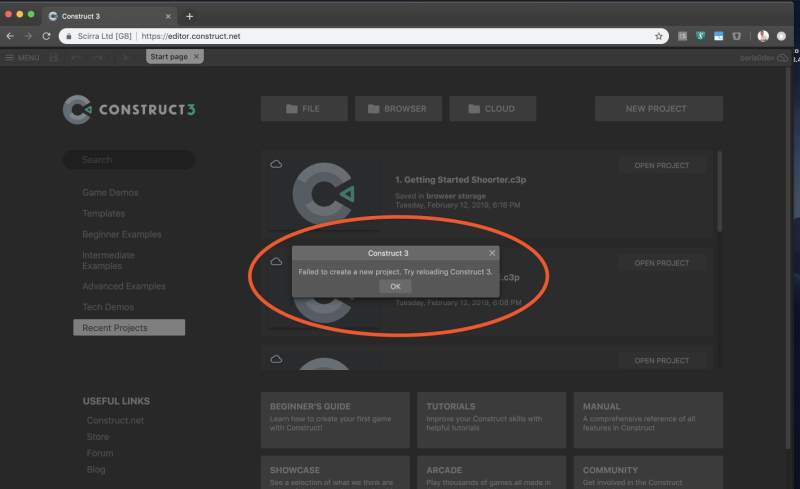This screenshot has height=489, width=800.
Task: Reload the page in the browser
Action: click(x=46, y=36)
